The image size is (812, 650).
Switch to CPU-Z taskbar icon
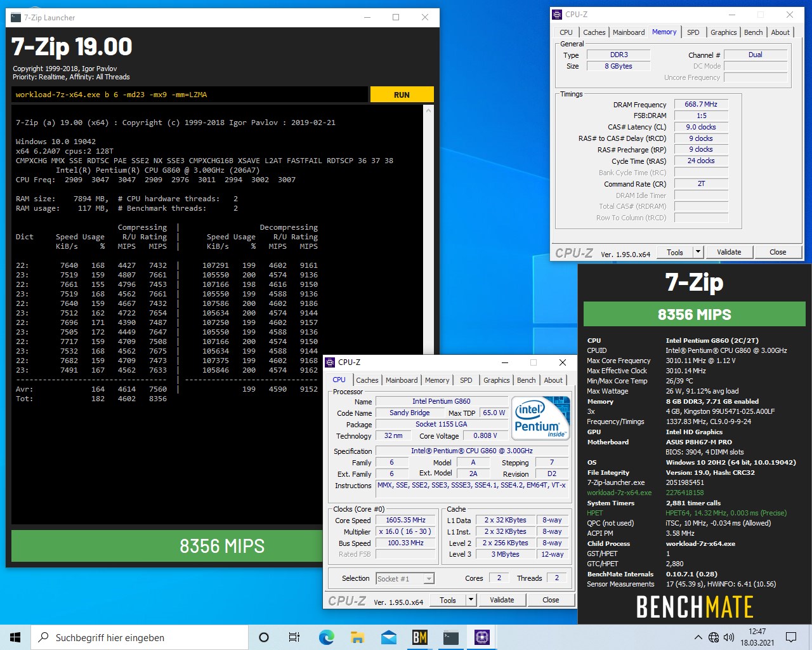click(481, 637)
